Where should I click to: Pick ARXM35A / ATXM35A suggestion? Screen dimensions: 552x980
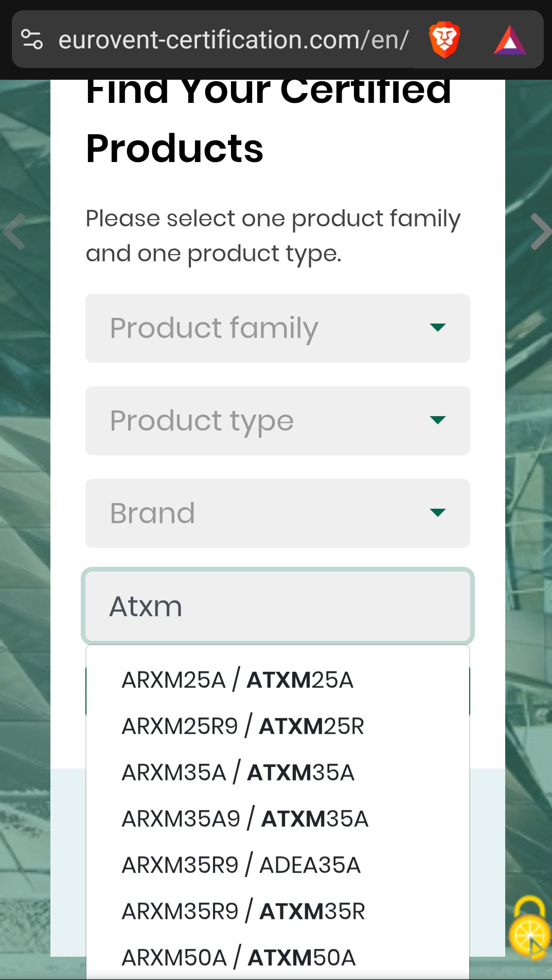tap(238, 773)
